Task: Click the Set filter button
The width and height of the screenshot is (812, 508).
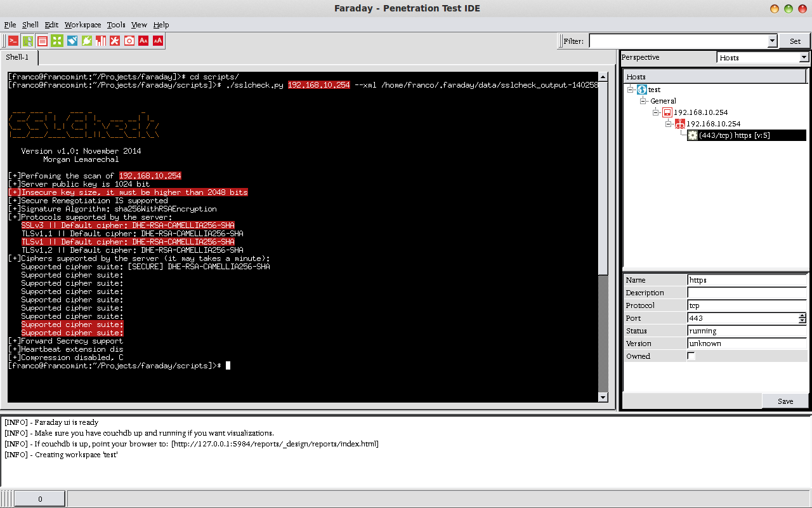Action: 795,41
